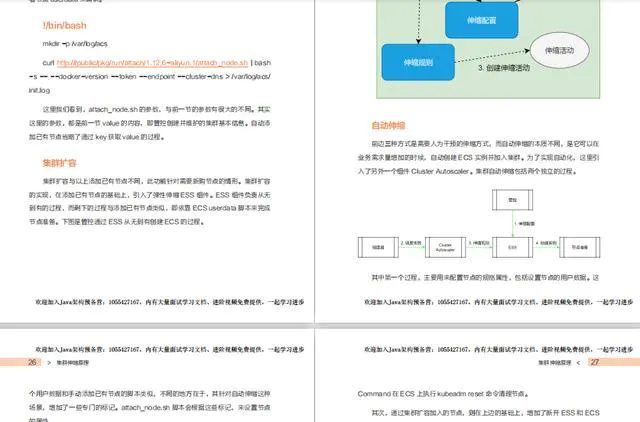Click the "Cluster Autoscaler" flowchart box
The width and height of the screenshot is (640, 422).
pos(445,247)
